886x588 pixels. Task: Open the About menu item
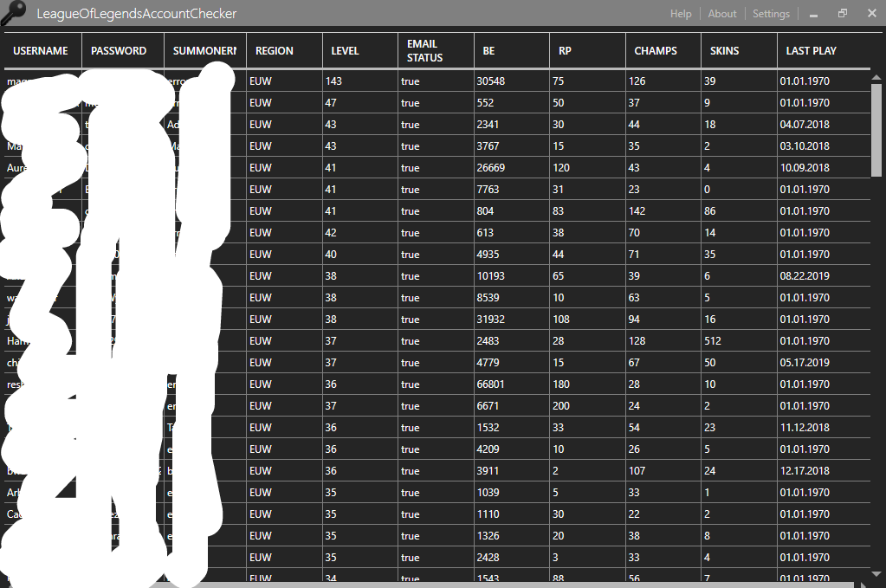pos(722,14)
